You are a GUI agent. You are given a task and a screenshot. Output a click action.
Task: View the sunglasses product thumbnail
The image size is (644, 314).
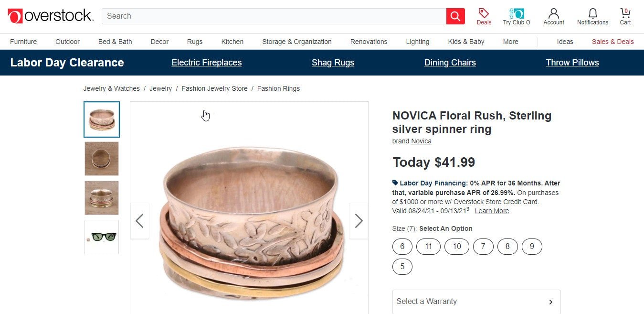point(101,236)
